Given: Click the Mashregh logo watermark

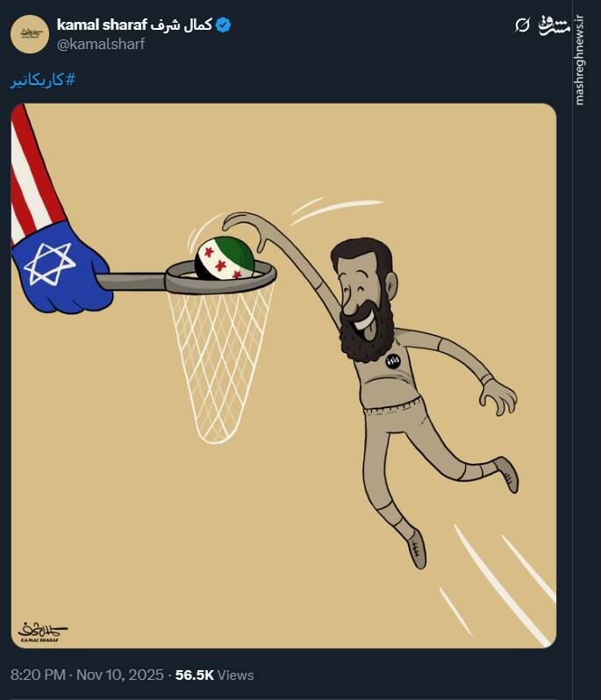Looking at the screenshot, I should coord(554,25).
